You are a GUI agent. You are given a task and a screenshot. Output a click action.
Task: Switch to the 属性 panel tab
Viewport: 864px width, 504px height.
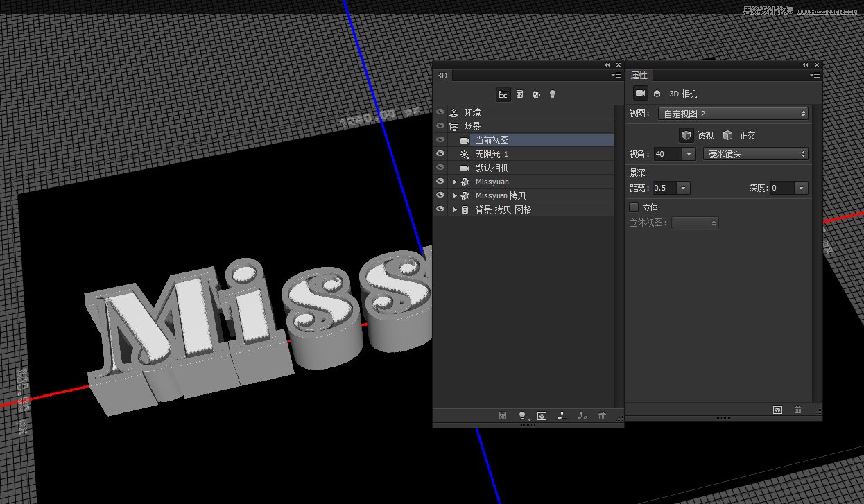click(639, 75)
